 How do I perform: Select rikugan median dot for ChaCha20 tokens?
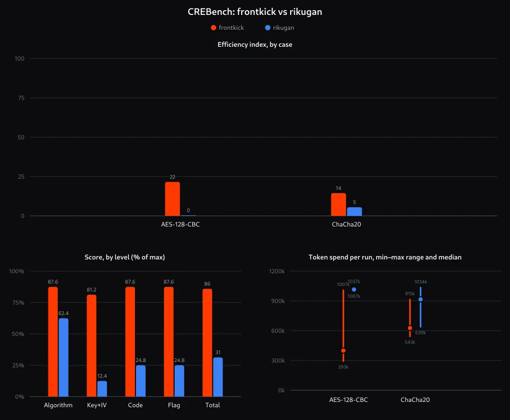[x=421, y=299]
